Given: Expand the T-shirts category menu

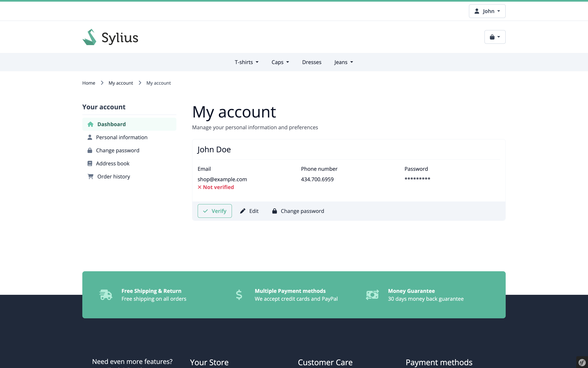Looking at the screenshot, I should pos(246,62).
